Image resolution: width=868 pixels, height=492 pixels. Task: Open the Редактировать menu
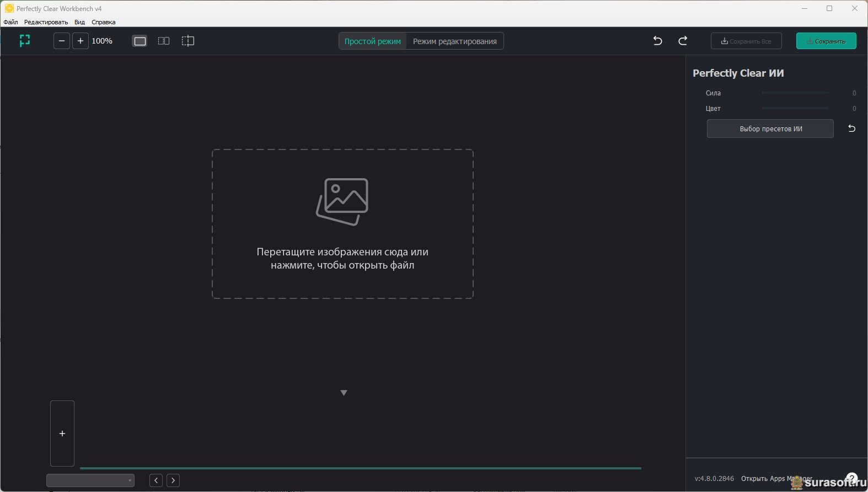pyautogui.click(x=46, y=22)
